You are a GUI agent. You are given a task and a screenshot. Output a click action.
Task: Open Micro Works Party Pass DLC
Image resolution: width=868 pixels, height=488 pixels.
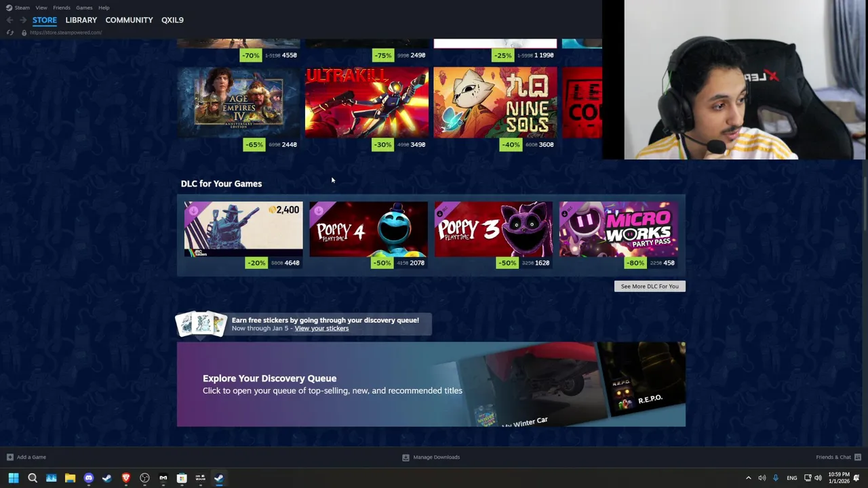[x=618, y=229]
